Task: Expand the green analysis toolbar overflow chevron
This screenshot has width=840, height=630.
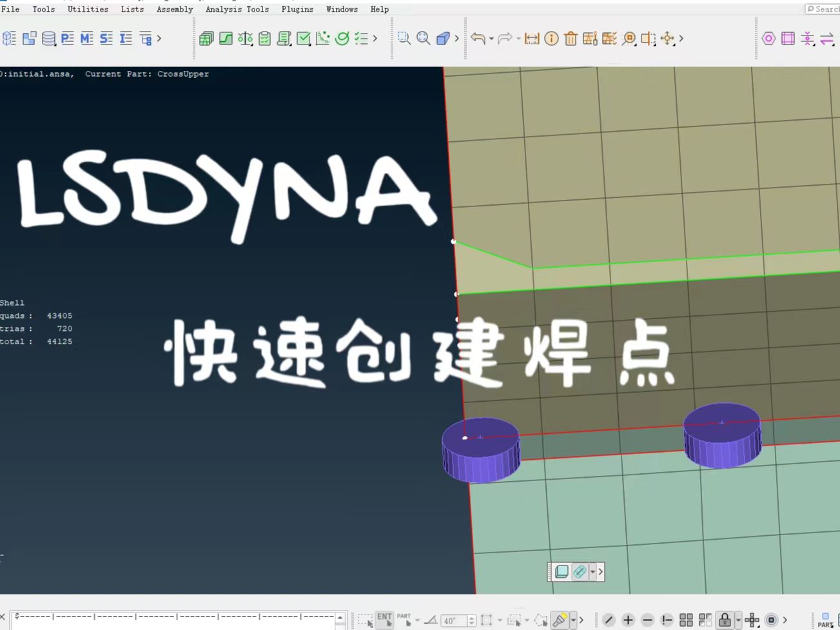Action: click(375, 39)
